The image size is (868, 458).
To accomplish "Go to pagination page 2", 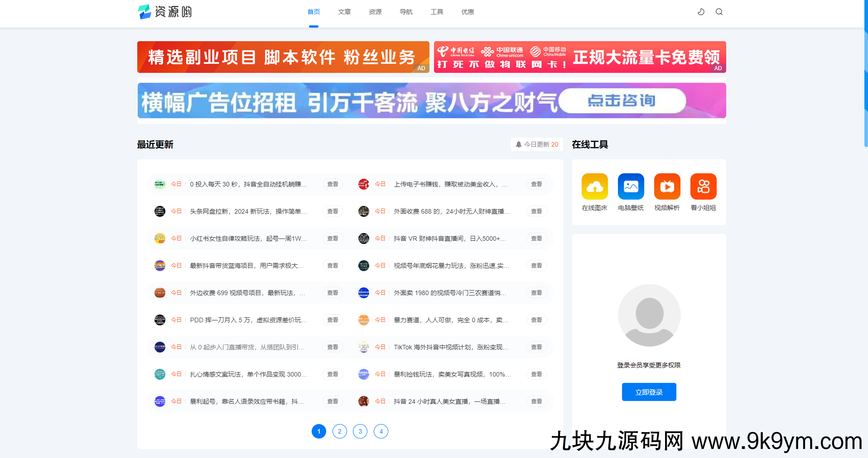I will pyautogui.click(x=339, y=431).
